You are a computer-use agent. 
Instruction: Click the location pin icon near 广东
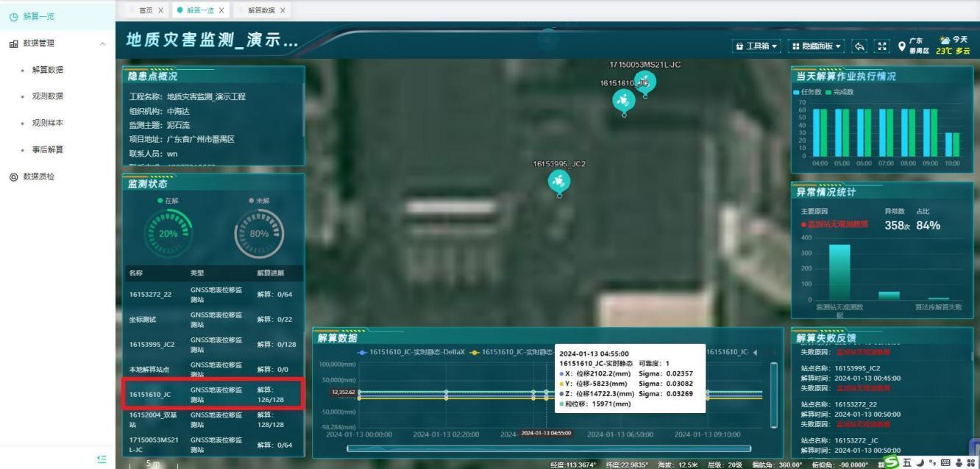coord(903,46)
